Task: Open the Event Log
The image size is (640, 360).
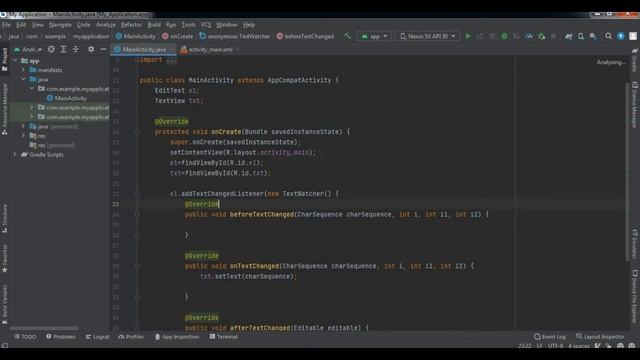Action: point(550,337)
